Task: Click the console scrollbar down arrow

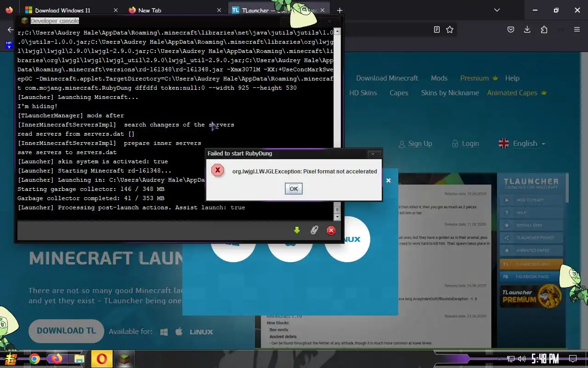Action: pyautogui.click(x=337, y=217)
